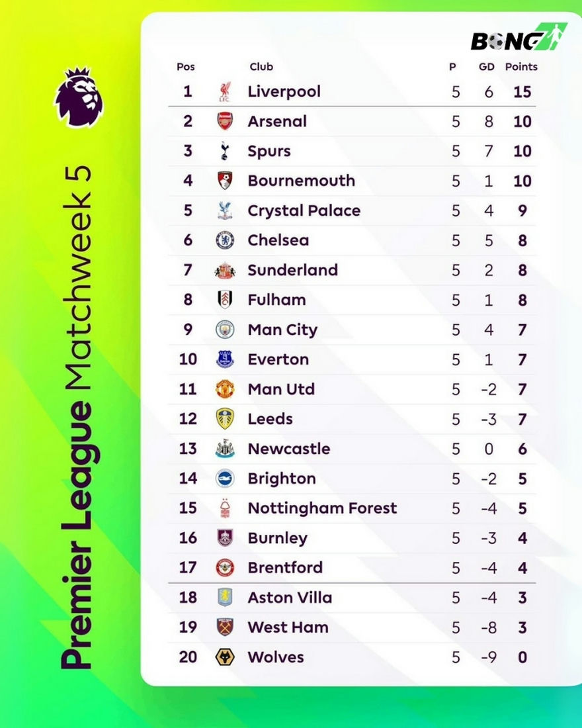Click the GD column header

[487, 67]
